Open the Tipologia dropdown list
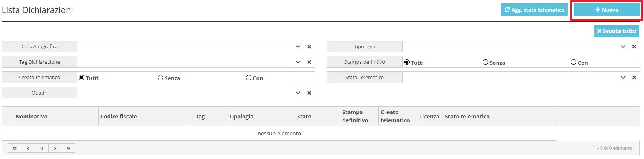The image size is (644, 159). tap(623, 47)
